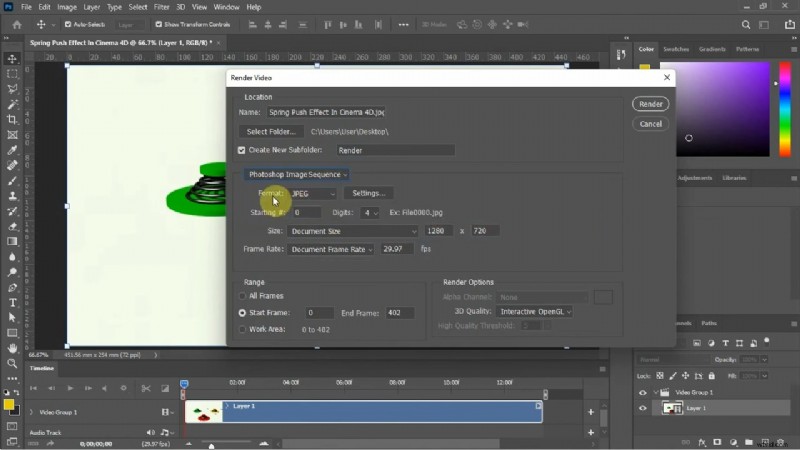Screen dimensions: 800x450
Task: Select the Frame tool
Action: (12, 135)
